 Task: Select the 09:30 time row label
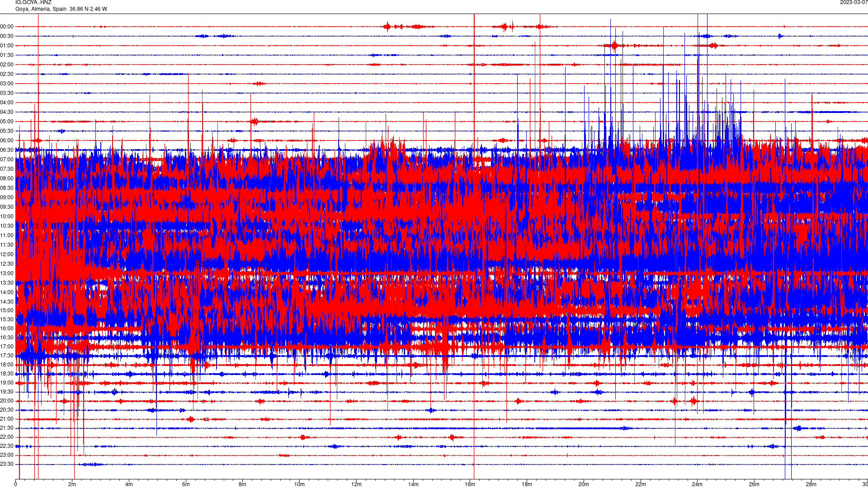[x=7, y=207]
